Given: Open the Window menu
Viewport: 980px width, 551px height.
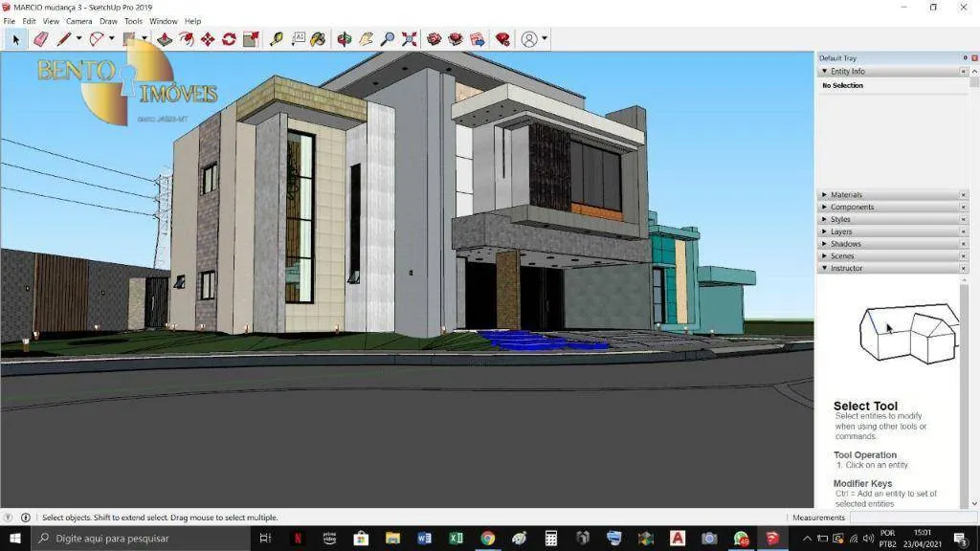Looking at the screenshot, I should click(x=163, y=21).
